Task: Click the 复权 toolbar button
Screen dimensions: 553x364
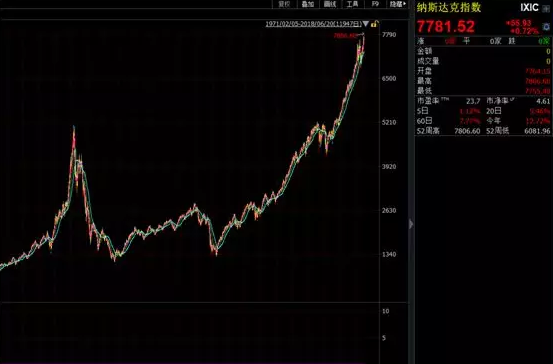Action: point(284,4)
